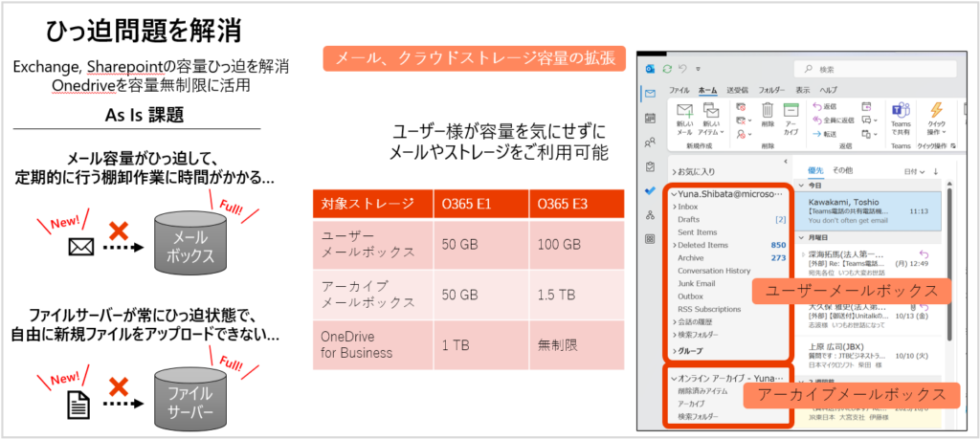Open Tasks clipboard icon in navigation bar
980x439 pixels.
point(650,166)
